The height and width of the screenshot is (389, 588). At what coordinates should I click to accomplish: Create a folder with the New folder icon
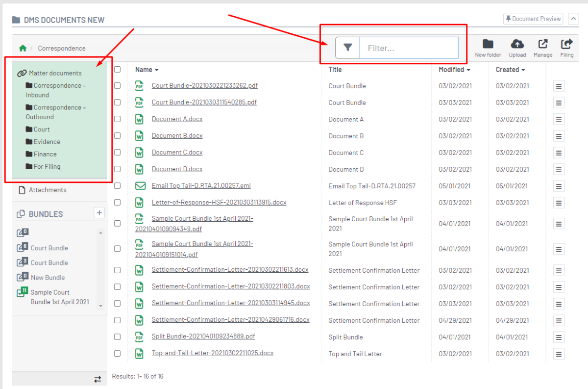tap(488, 47)
